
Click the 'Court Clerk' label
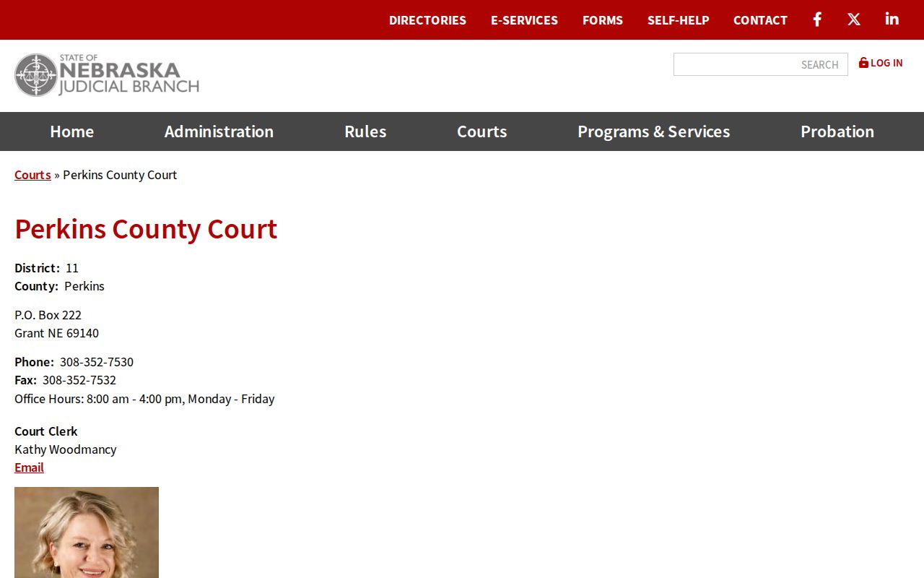(46, 431)
